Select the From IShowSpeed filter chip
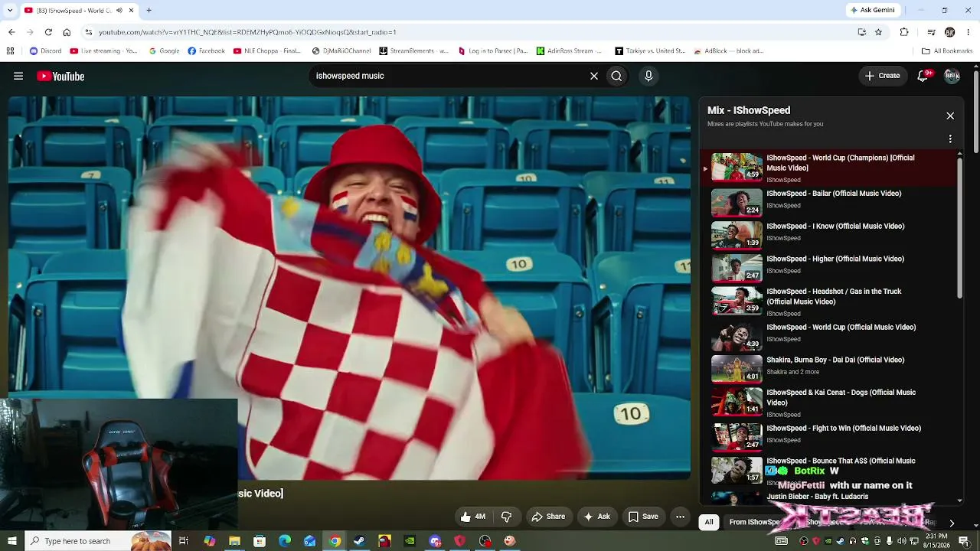The image size is (980, 551). click(x=755, y=522)
